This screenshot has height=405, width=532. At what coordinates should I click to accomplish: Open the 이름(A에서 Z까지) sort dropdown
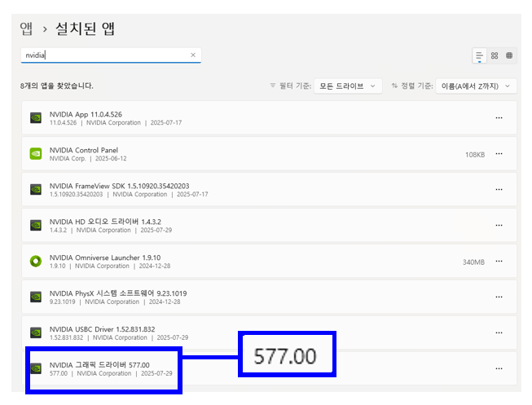coord(477,86)
